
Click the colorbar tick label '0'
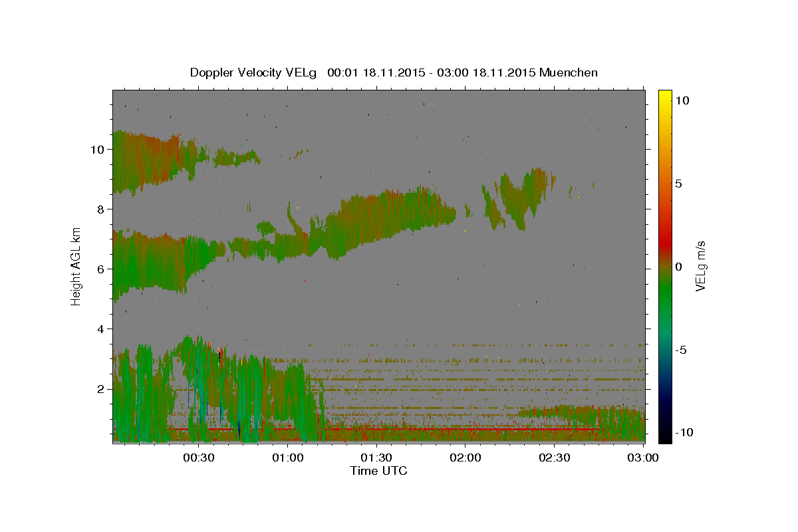pos(679,267)
